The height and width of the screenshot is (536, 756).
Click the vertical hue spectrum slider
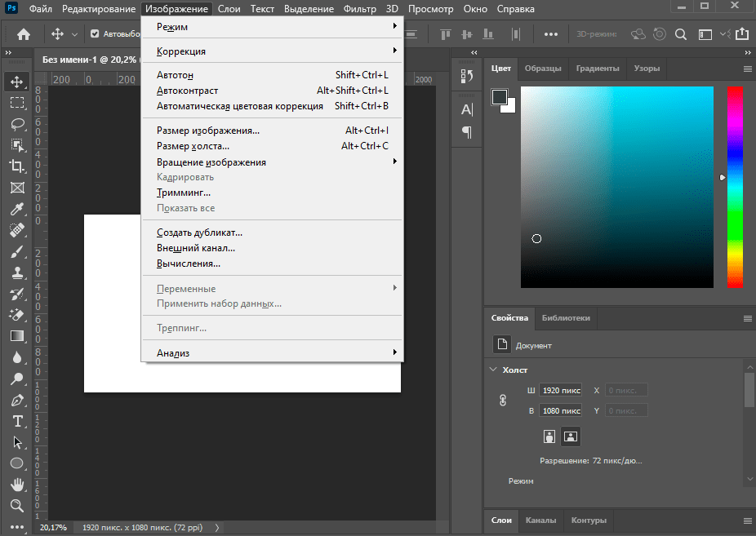coord(735,186)
